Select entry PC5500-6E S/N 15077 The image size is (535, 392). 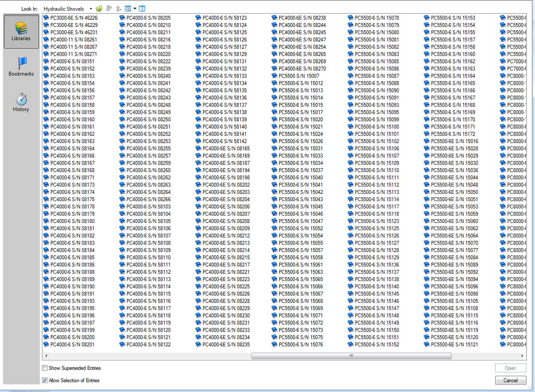pos(451,250)
